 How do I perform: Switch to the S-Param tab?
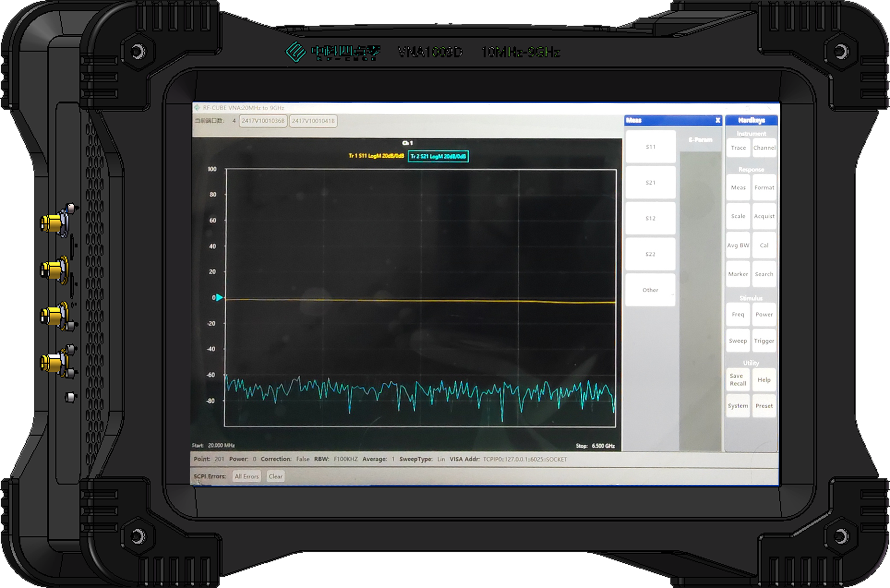point(700,140)
